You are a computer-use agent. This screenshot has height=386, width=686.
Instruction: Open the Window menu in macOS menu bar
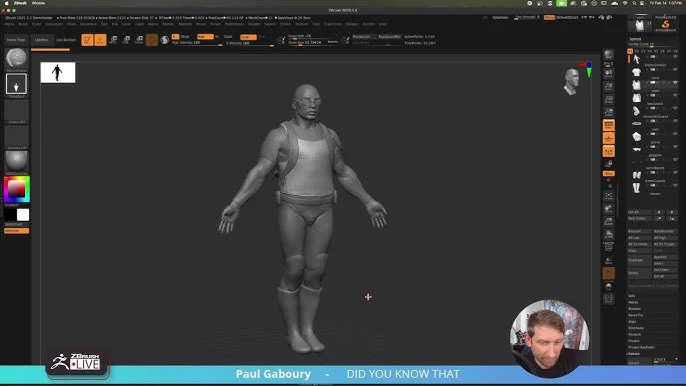click(x=38, y=3)
